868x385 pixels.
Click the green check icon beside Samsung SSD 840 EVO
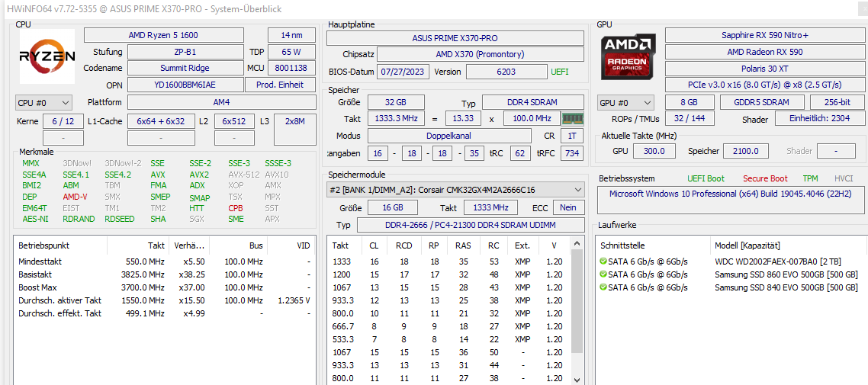pos(603,287)
